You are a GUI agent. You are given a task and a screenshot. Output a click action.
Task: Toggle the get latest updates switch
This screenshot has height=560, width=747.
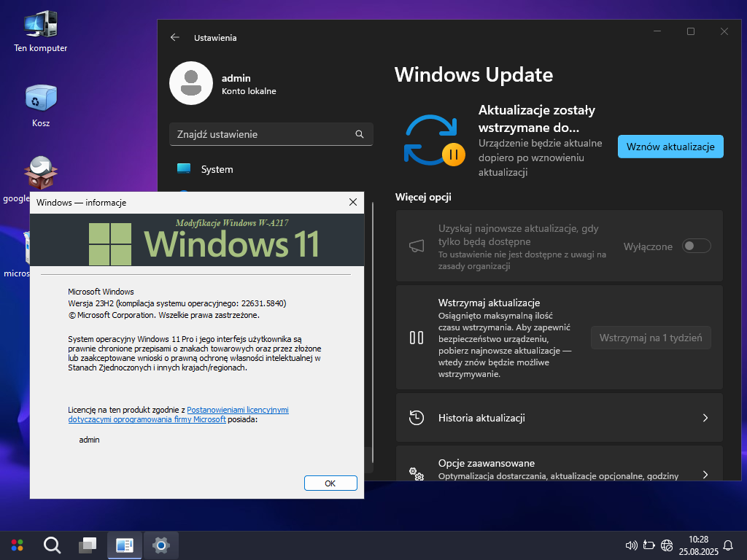(696, 246)
